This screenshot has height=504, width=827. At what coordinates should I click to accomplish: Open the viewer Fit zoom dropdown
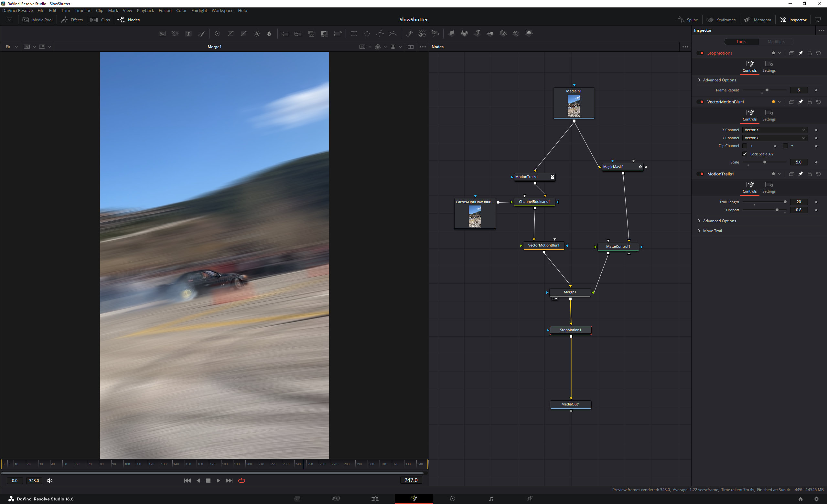click(11, 47)
